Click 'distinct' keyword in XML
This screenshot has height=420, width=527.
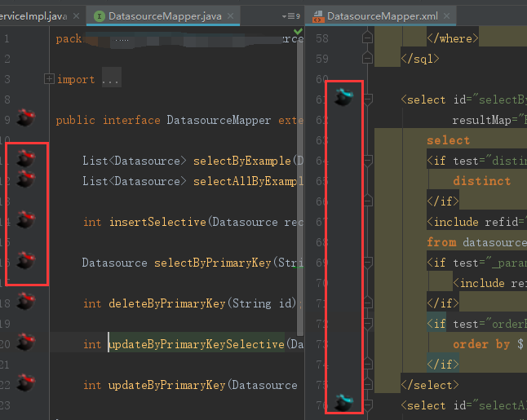pyautogui.click(x=482, y=181)
